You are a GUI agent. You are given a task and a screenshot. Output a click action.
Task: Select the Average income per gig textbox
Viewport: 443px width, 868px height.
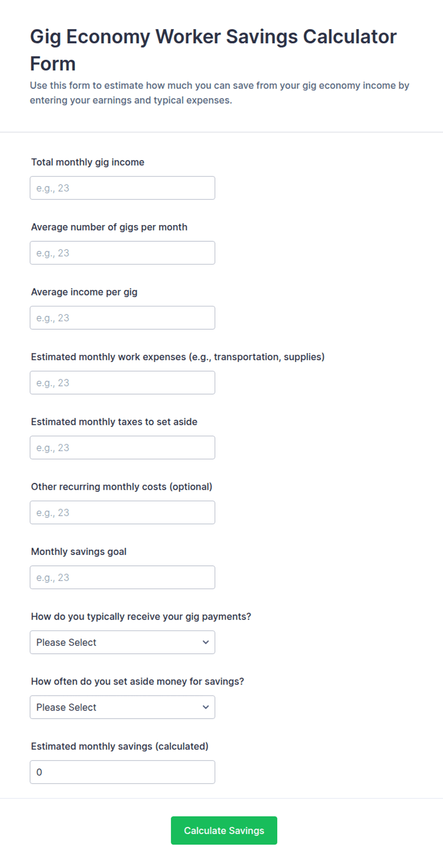[x=122, y=318]
